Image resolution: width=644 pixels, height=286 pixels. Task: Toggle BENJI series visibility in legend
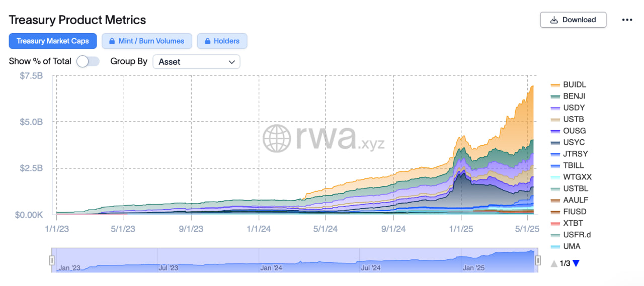[x=574, y=96]
